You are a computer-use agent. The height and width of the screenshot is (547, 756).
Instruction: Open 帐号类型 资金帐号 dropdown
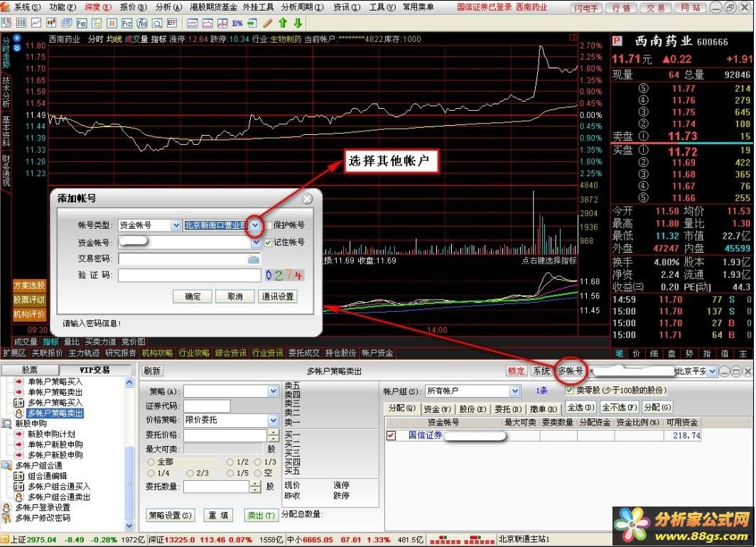tap(175, 225)
